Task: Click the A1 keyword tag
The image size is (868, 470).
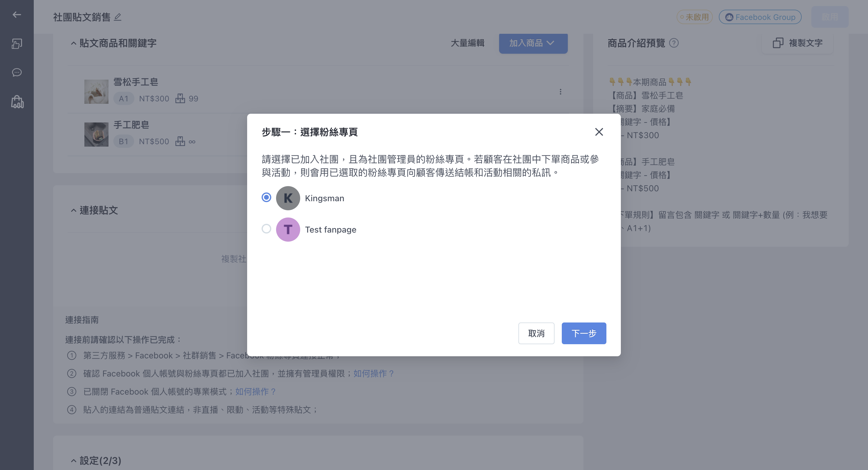Action: [124, 98]
